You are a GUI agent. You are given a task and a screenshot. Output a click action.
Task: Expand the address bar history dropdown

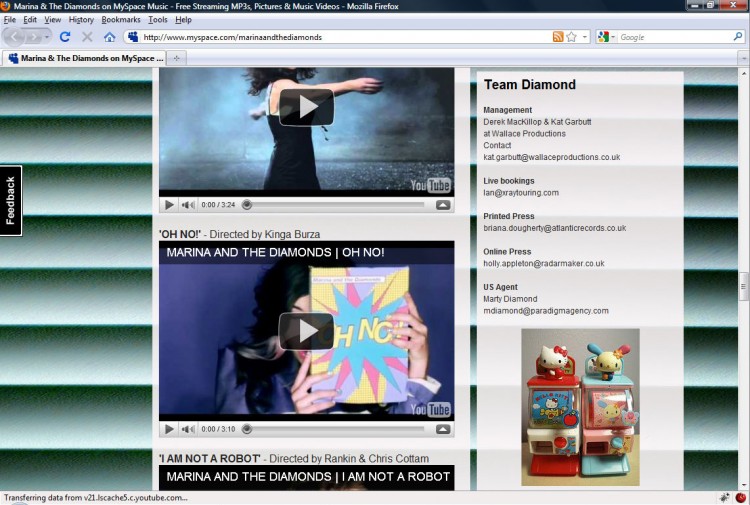[585, 37]
